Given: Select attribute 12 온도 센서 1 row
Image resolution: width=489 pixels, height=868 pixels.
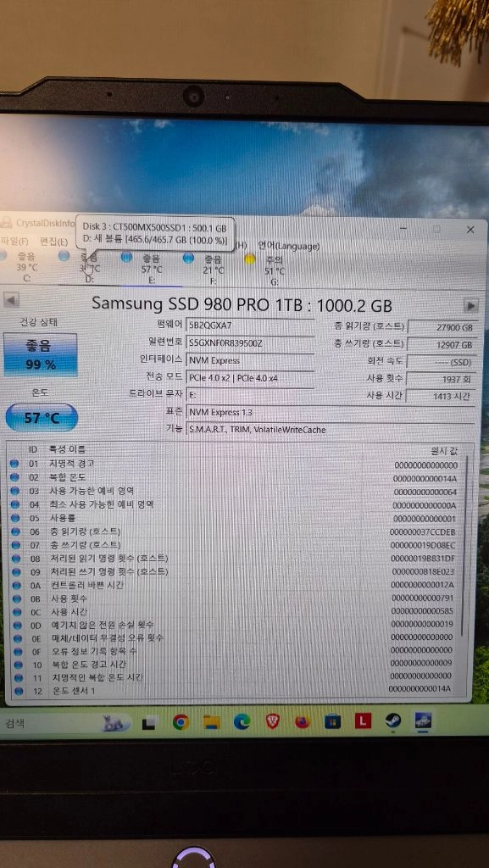Looking at the screenshot, I should [235, 691].
